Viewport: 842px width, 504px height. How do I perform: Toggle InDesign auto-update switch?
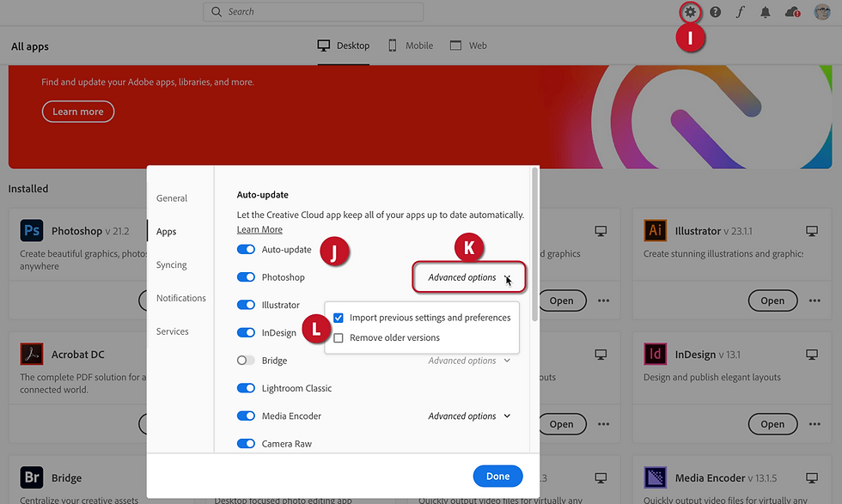click(x=246, y=332)
